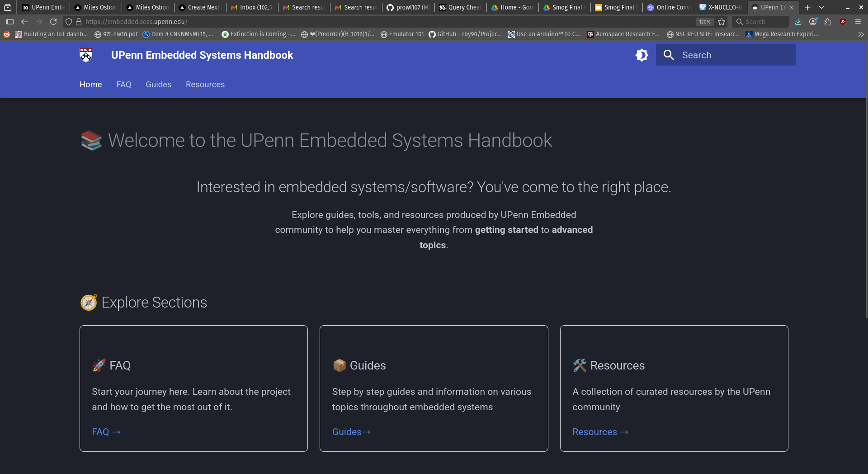The width and height of the screenshot is (868, 474).
Task: Click the 120% zoom level badge
Action: pyautogui.click(x=705, y=22)
